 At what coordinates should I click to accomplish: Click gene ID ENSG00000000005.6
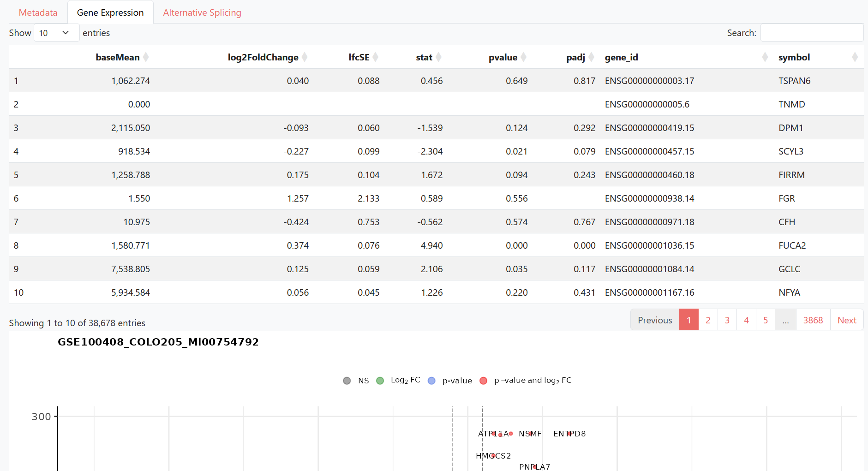pyautogui.click(x=647, y=104)
